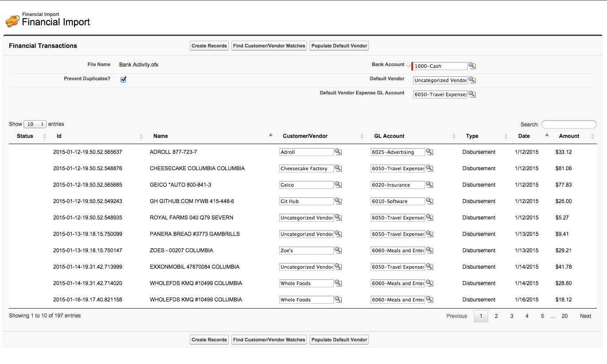Screen dimensions: 607x364
Task: Open the GL Account lookup for ZOES transaction
Action: [429, 250]
